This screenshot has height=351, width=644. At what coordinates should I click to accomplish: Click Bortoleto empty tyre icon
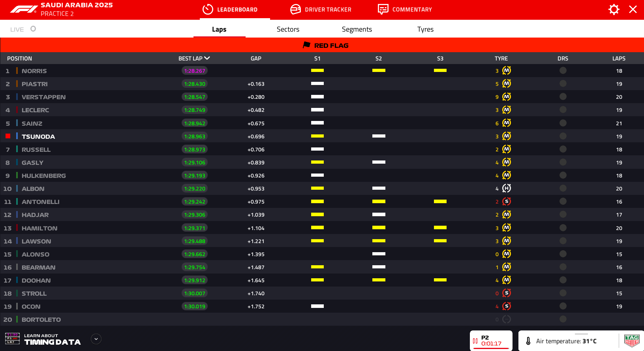pyautogui.click(x=507, y=319)
